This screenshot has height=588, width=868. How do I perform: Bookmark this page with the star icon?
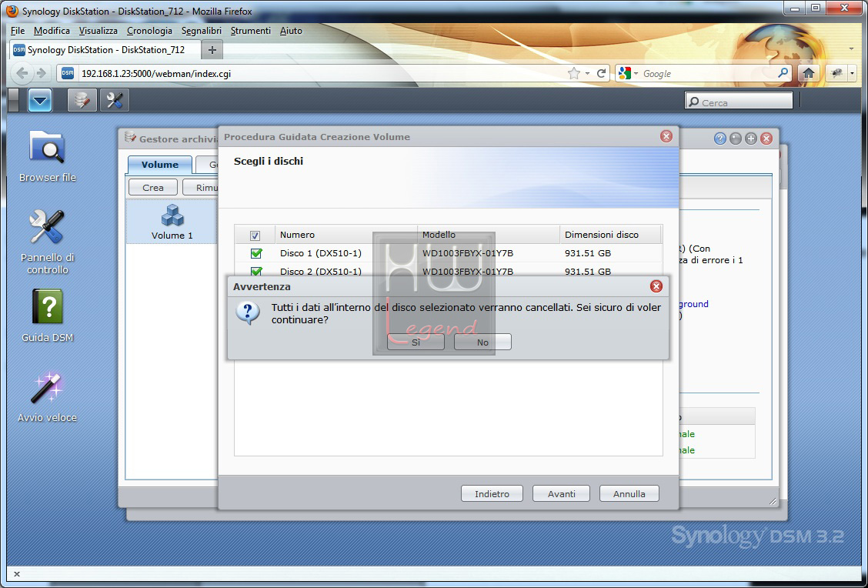tap(574, 74)
